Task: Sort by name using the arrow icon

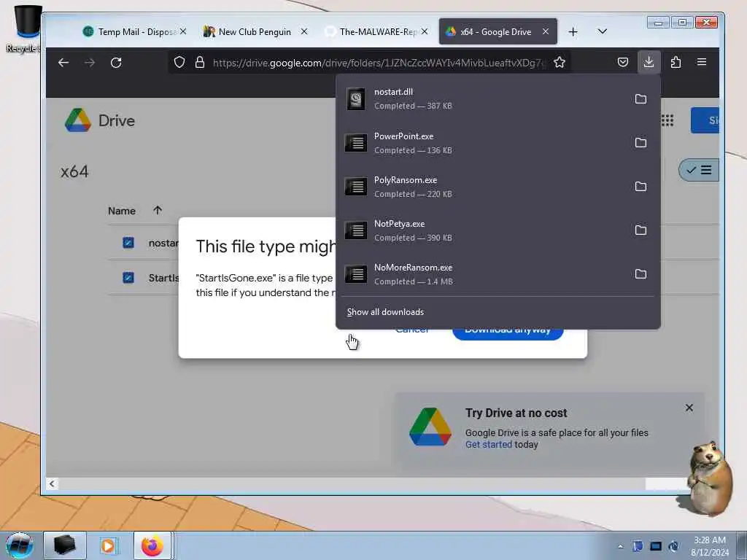Action: pos(158,210)
